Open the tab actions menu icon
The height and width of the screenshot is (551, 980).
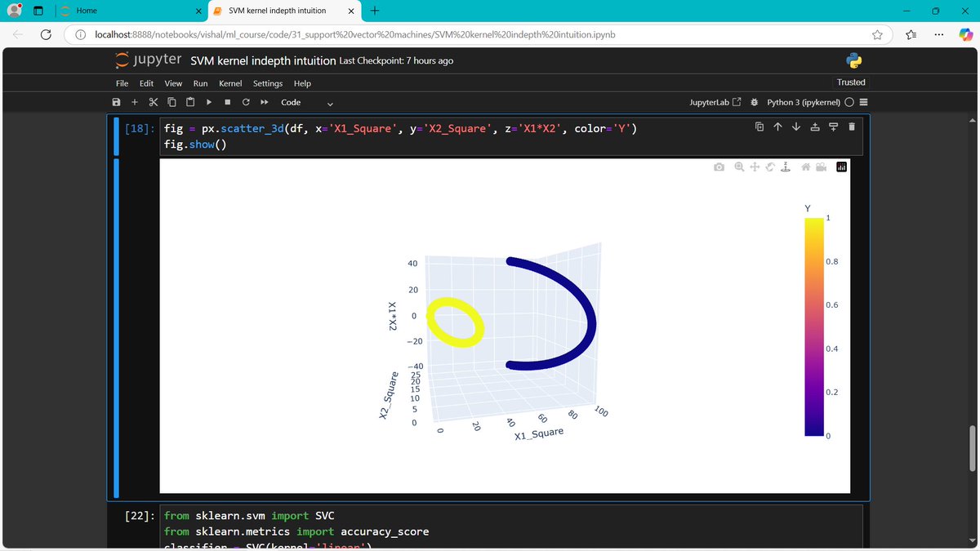click(38, 11)
